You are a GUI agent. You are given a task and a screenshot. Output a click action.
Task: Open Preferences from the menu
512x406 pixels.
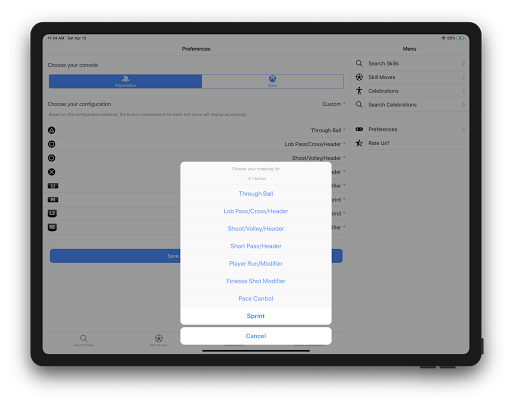click(410, 129)
